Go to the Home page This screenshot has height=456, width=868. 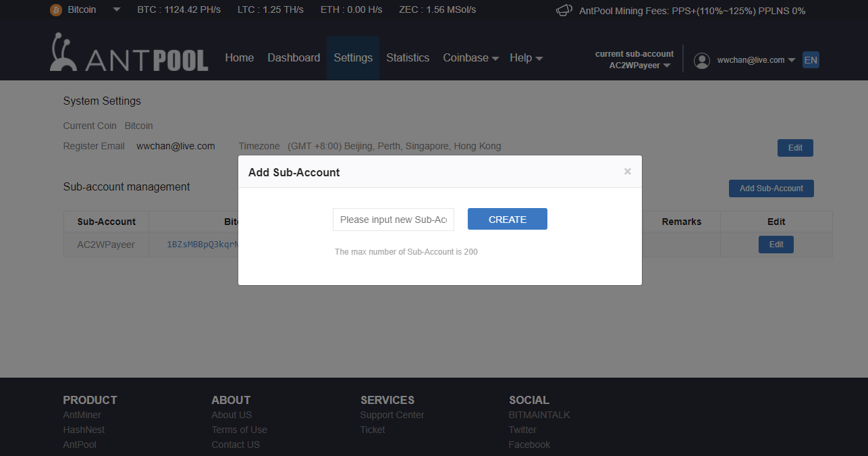[240, 58]
